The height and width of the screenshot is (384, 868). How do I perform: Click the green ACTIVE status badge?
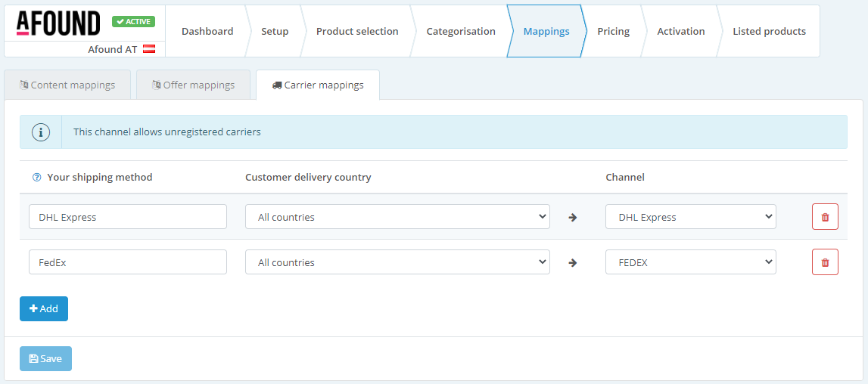pos(133,21)
